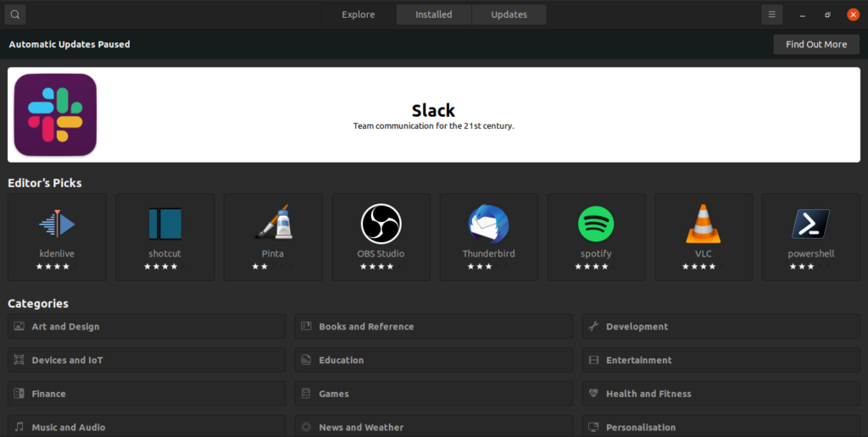The width and height of the screenshot is (868, 437).
Task: Open the kdenlive app icon
Action: click(57, 224)
